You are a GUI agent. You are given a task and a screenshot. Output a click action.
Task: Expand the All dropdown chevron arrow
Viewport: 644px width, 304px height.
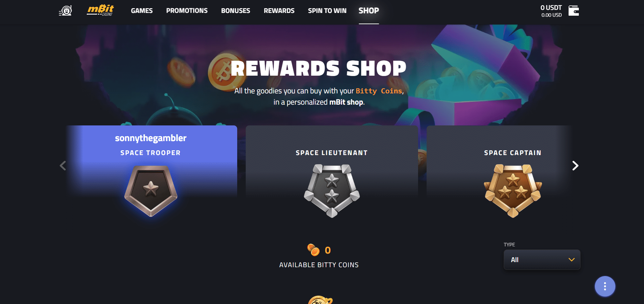(x=571, y=260)
